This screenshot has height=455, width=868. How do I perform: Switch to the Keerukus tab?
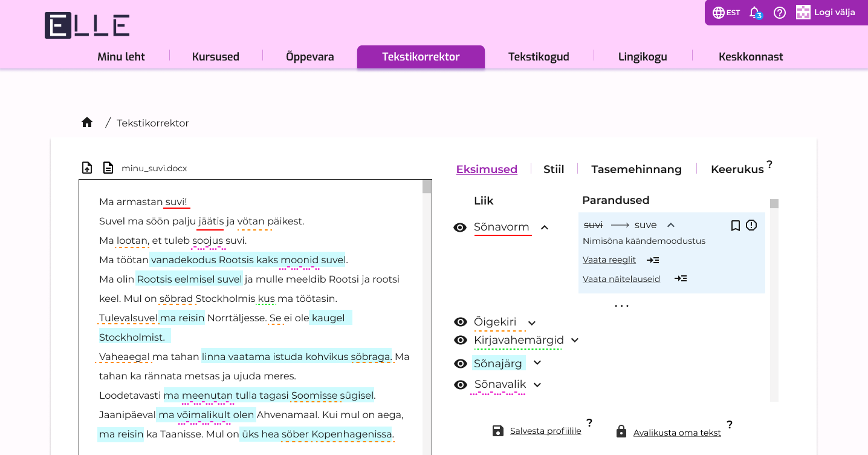(737, 169)
